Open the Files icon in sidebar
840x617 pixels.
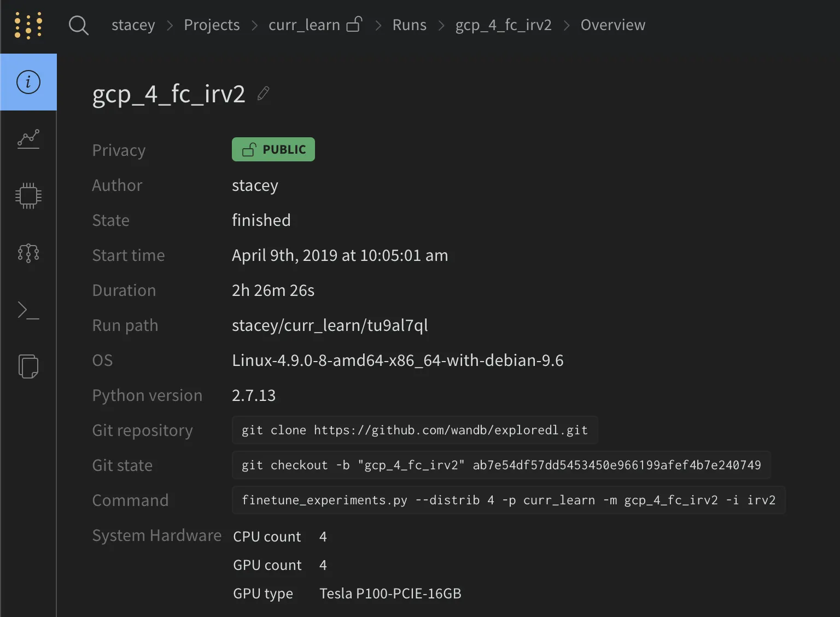(28, 366)
